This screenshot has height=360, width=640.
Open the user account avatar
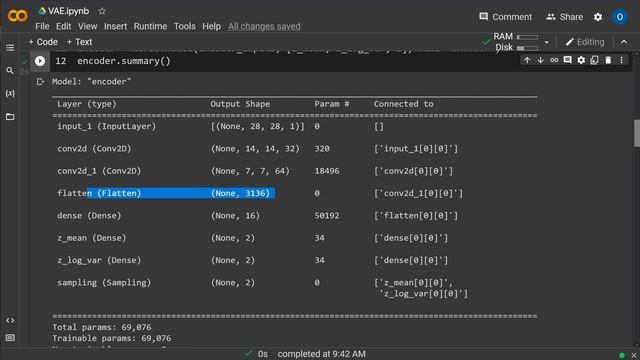click(x=620, y=17)
